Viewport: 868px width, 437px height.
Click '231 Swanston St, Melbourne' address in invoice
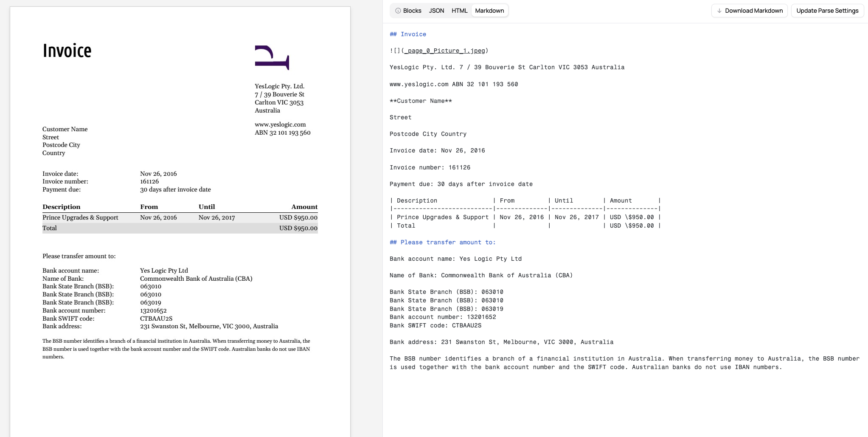(x=209, y=326)
